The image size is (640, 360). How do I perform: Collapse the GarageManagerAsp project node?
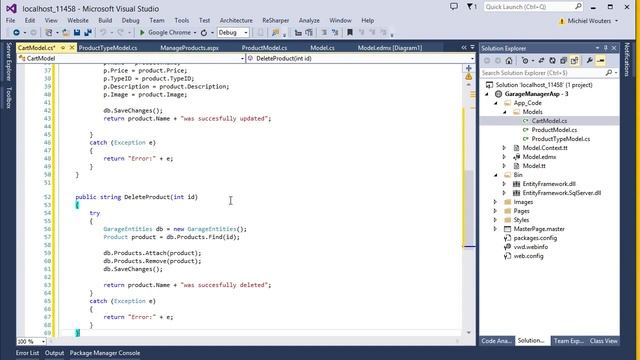point(487,94)
